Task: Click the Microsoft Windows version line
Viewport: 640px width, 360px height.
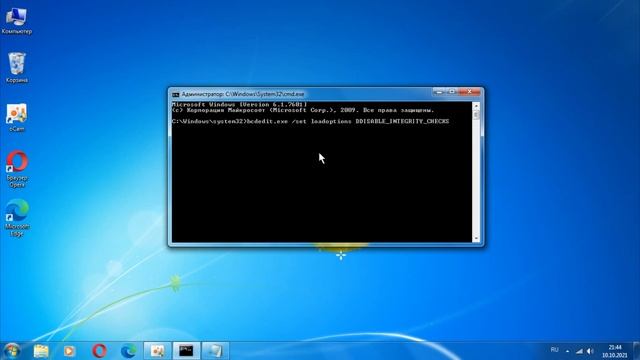Action: coord(239,104)
